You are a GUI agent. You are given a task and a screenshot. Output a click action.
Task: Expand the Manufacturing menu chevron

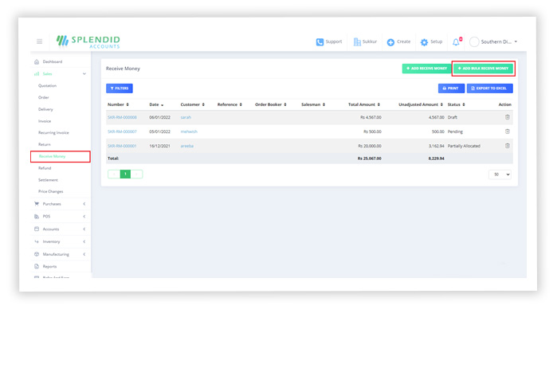(84, 254)
